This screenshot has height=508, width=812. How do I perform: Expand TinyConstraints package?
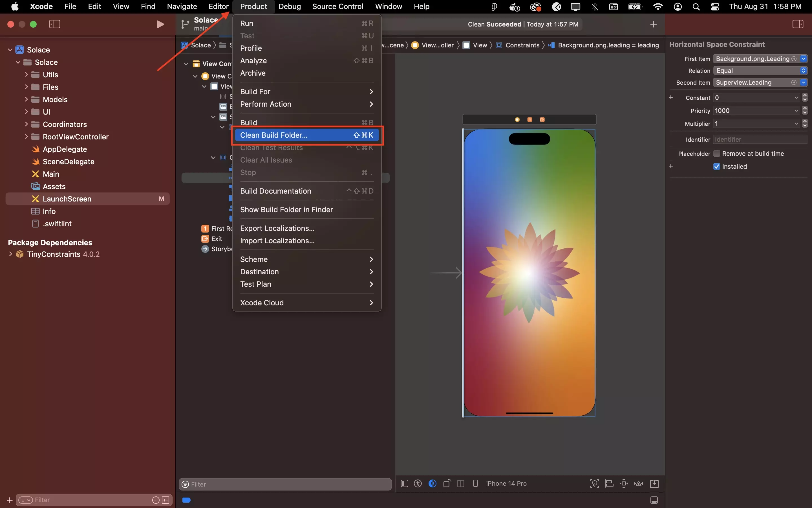(10, 254)
